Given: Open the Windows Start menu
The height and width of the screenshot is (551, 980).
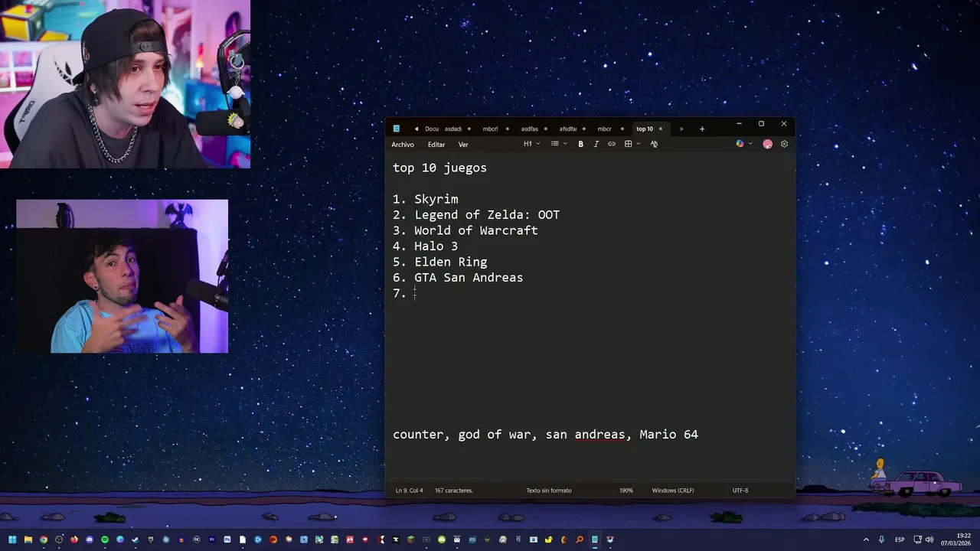Looking at the screenshot, I should 12,540.
